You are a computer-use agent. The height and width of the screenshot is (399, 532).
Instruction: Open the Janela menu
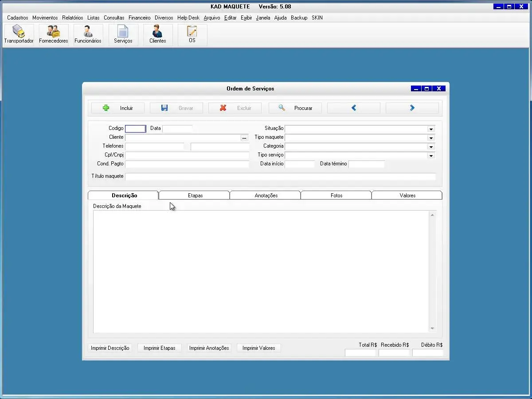click(263, 18)
